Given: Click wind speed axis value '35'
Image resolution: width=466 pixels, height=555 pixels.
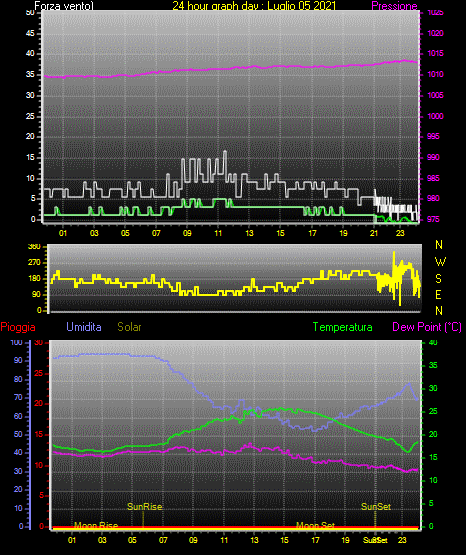Looking at the screenshot, I should [30, 74].
